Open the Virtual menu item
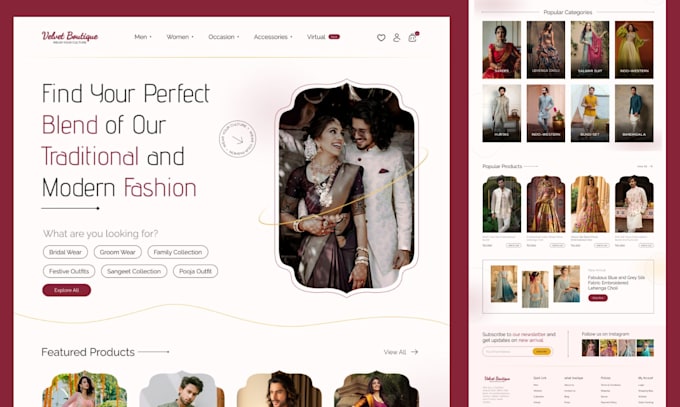Screen dimensions: 680x407 [323, 37]
